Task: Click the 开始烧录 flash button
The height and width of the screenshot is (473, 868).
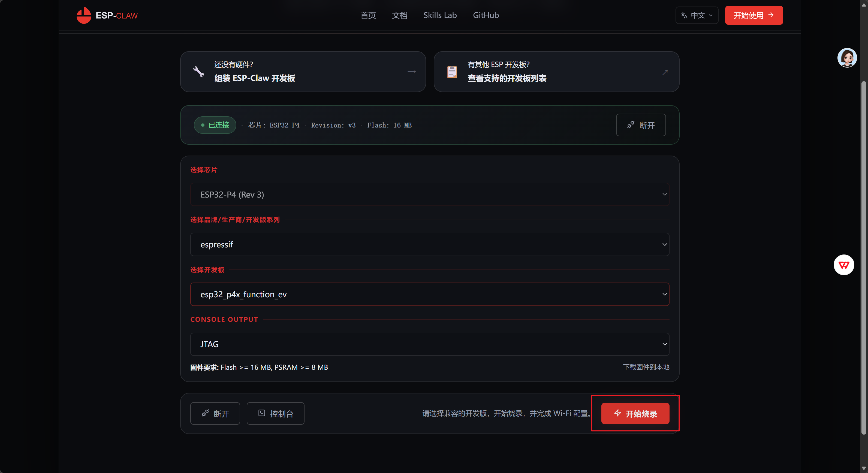Action: 635,413
